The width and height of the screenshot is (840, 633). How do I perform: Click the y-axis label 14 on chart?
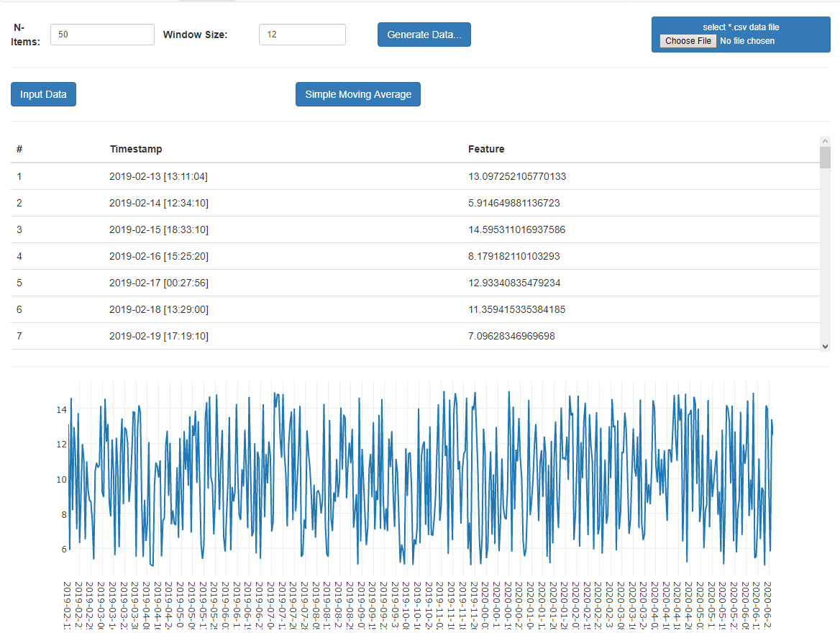tap(62, 409)
